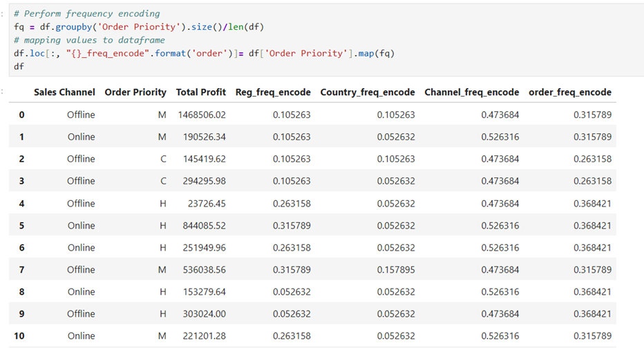Click the frequency encoding comment line
The height and width of the screenshot is (350, 644).
coord(86,14)
